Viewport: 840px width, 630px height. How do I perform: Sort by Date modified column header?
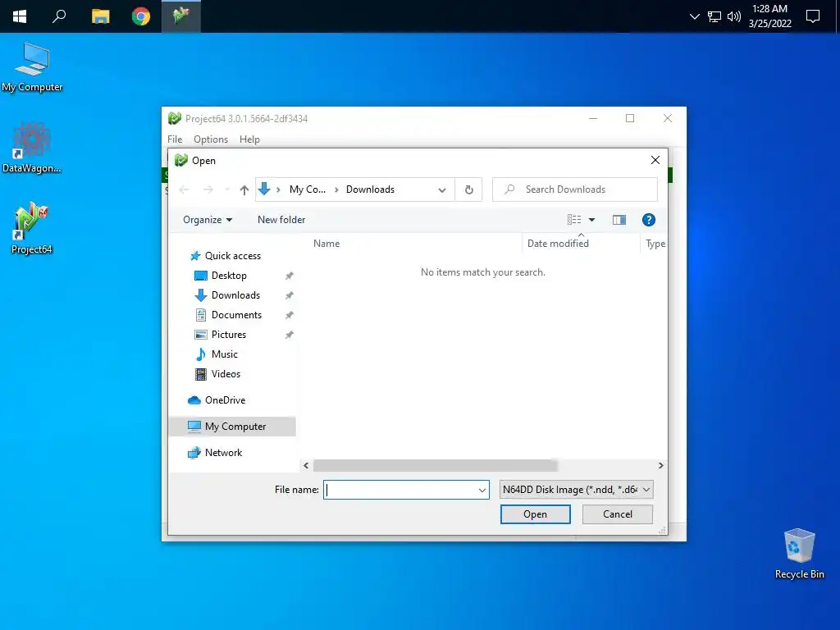click(x=558, y=243)
